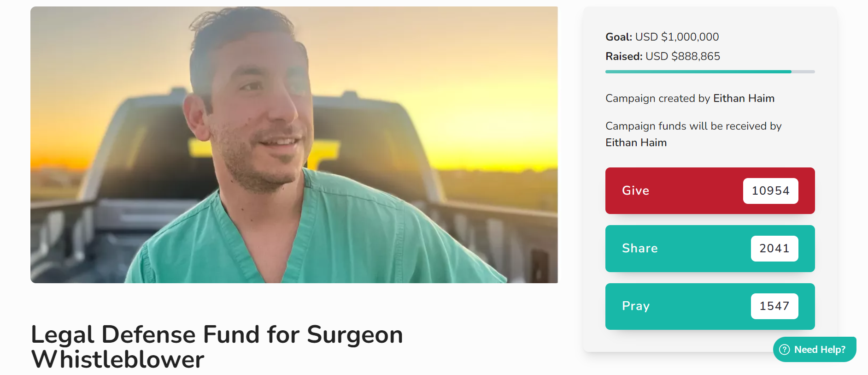This screenshot has height=375, width=868.
Task: Click the fundraising progress bar
Action: pyautogui.click(x=710, y=71)
